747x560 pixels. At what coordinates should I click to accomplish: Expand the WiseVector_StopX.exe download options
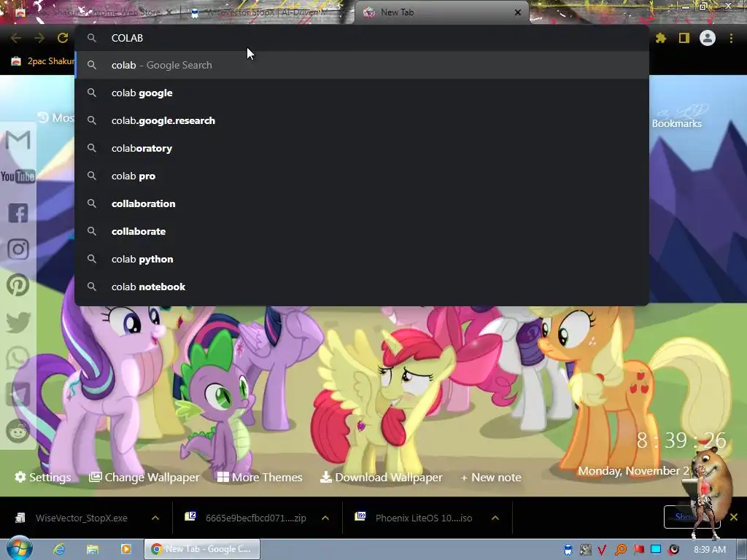[155, 518]
